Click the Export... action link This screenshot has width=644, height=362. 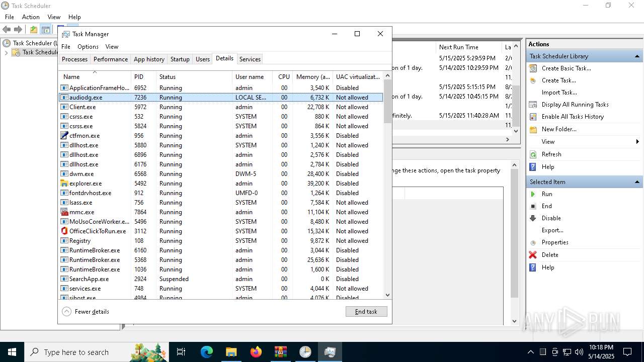click(x=552, y=230)
